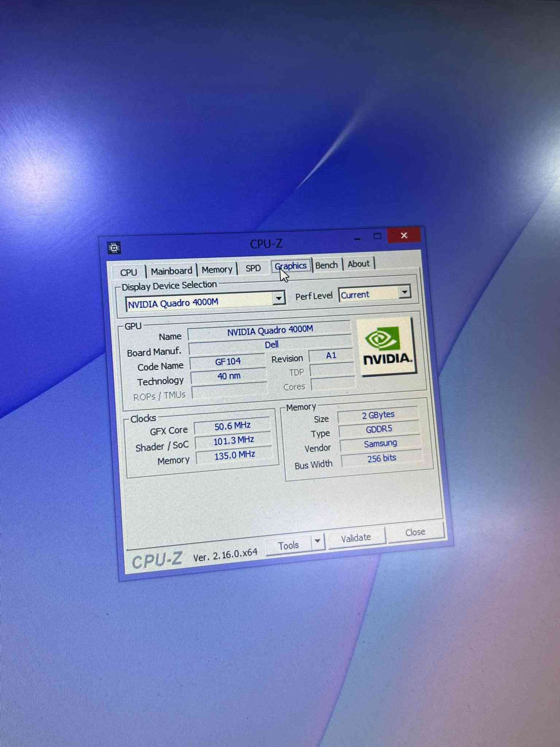Maximize the CPU-Z window
This screenshot has height=747, width=560.
pos(377,236)
